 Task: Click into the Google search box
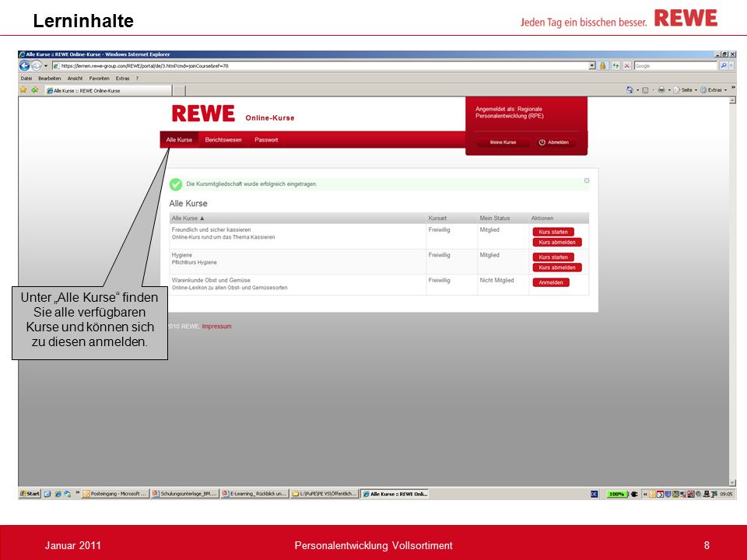click(x=675, y=65)
